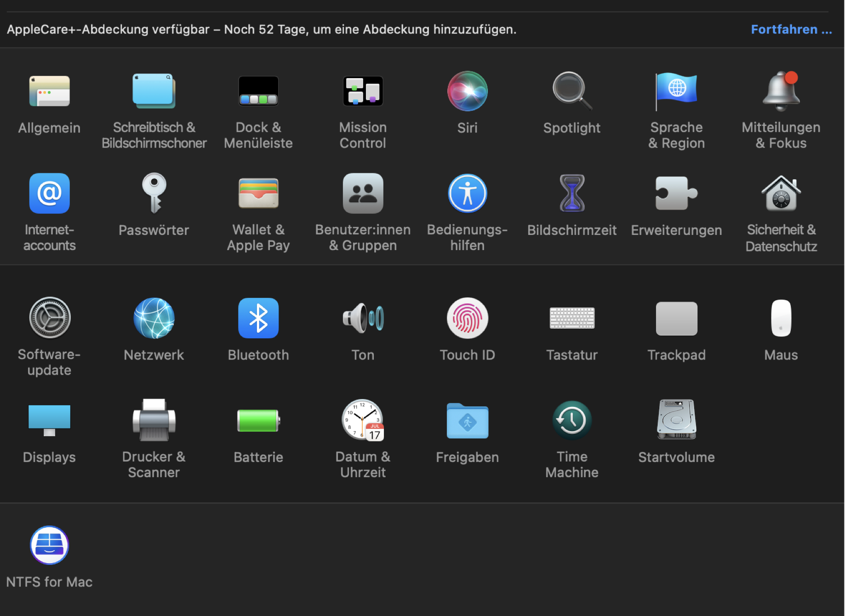The width and height of the screenshot is (845, 616).
Task: Open Time Machine preferences
Action: pyautogui.click(x=572, y=420)
